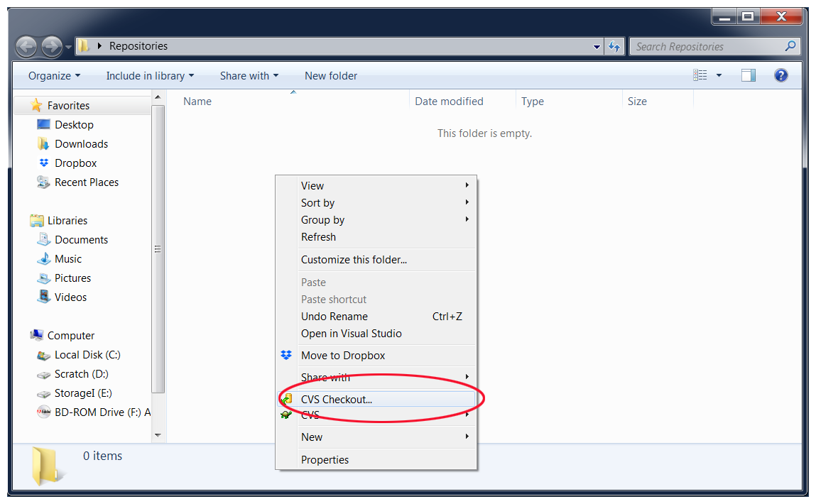Open the change view options dropdown arrow
This screenshot has height=504, width=816.
click(x=719, y=75)
